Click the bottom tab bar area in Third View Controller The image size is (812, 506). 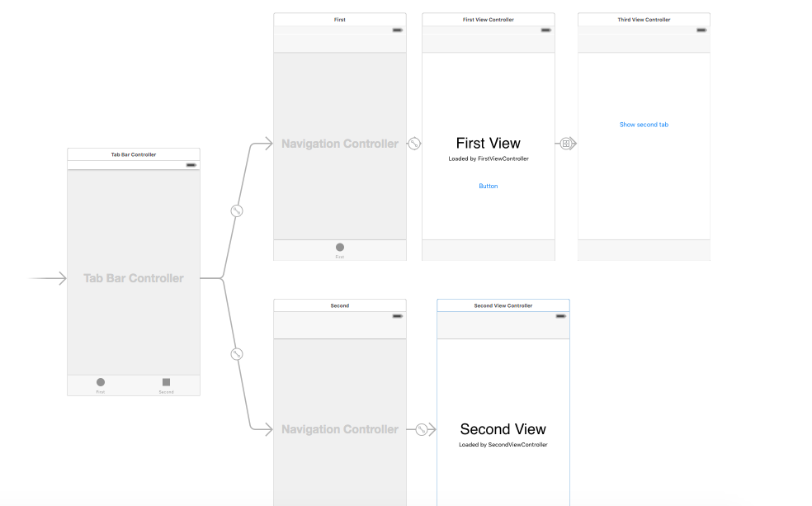(x=644, y=250)
